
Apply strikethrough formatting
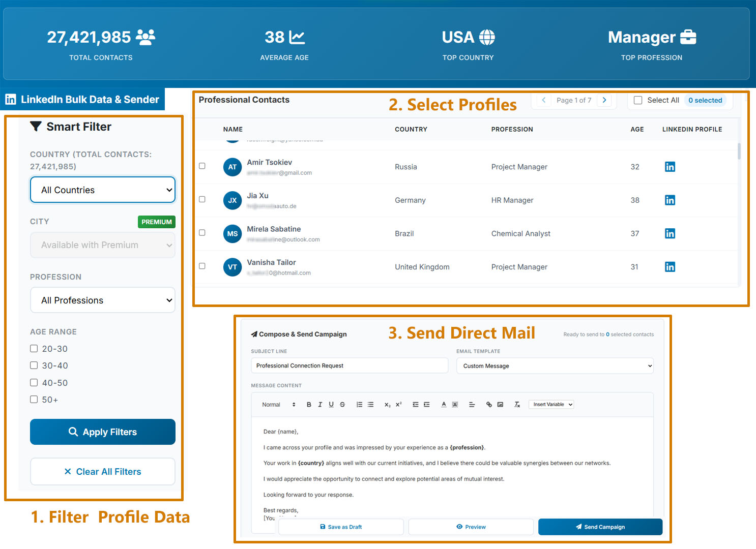[342, 404]
